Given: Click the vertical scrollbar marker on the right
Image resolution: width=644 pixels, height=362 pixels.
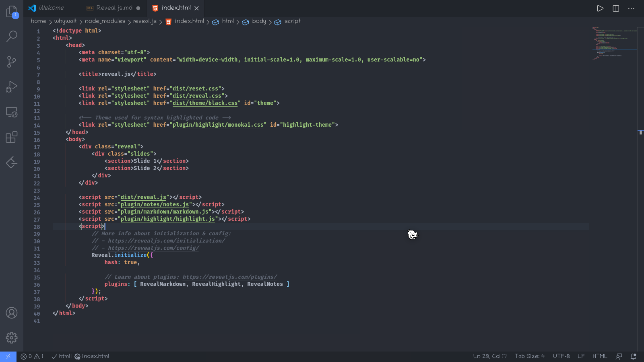Looking at the screenshot, I should click(641, 132).
